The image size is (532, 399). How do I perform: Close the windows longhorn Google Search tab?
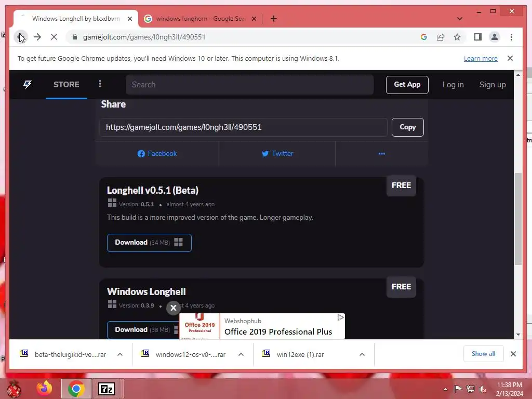tap(254, 19)
